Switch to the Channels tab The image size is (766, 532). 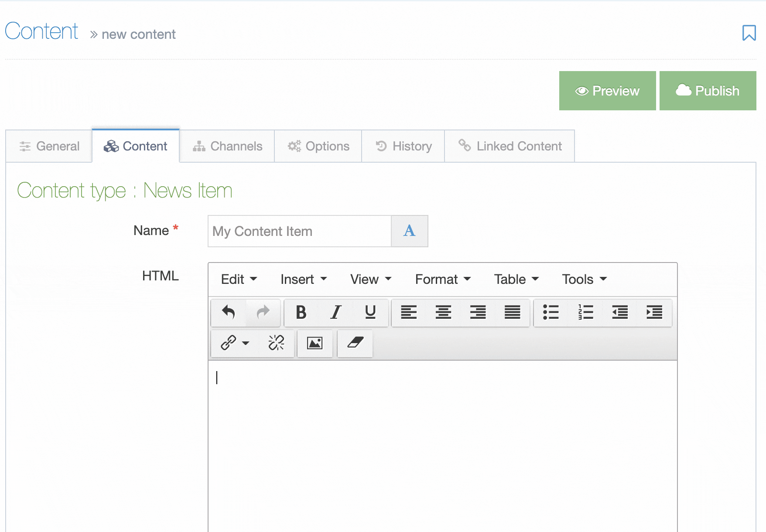(227, 146)
